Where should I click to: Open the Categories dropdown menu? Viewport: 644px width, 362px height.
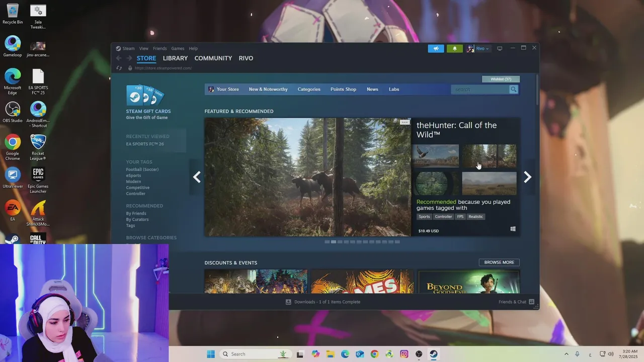click(x=309, y=89)
